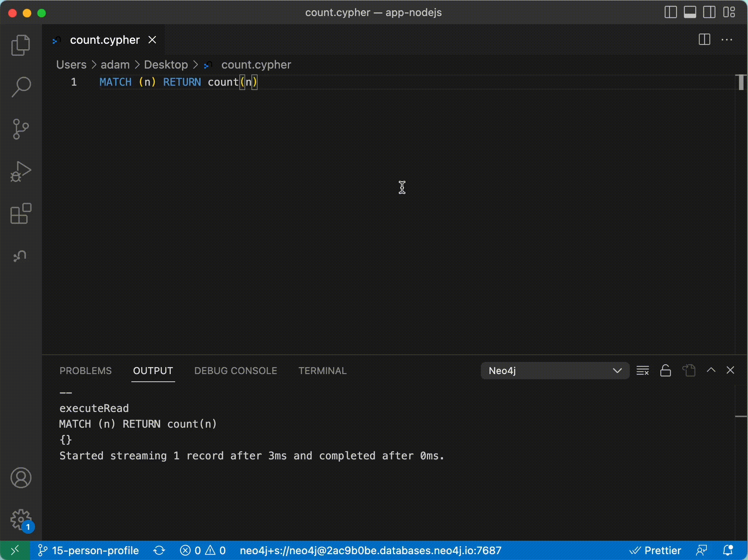Synchronize changes in status bar

click(x=159, y=550)
